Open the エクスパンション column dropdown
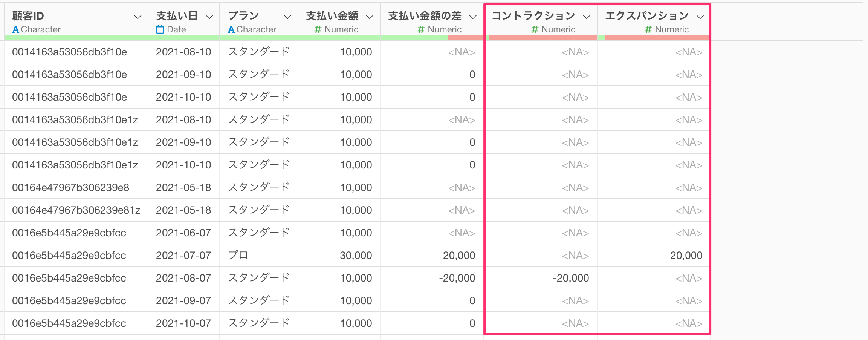Screen dimensions: 868x340 (x=700, y=17)
